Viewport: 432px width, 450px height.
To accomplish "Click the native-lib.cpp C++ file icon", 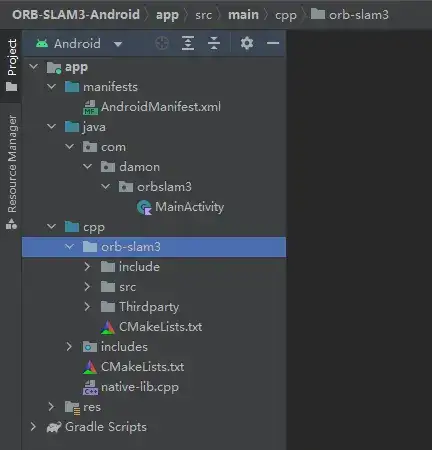I will (x=90, y=387).
